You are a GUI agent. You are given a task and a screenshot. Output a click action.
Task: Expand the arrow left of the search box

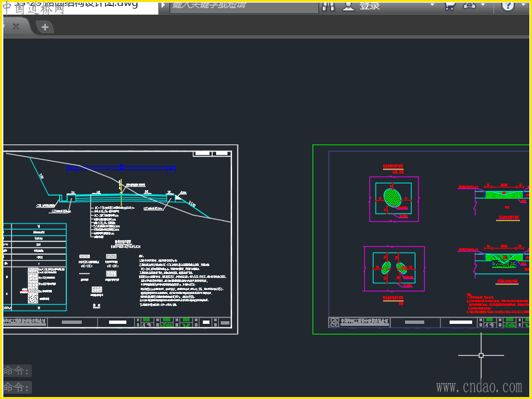pyautogui.click(x=163, y=5)
